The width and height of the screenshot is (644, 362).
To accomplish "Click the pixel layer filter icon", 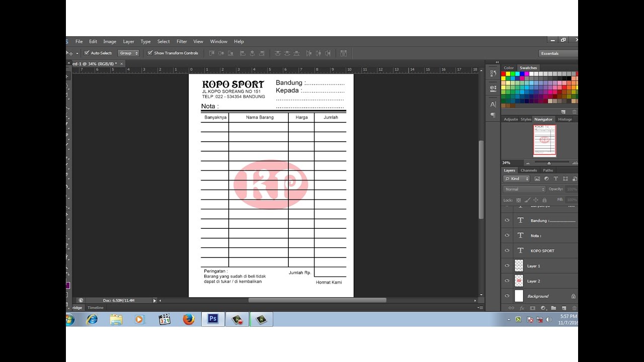I will coord(537,178).
